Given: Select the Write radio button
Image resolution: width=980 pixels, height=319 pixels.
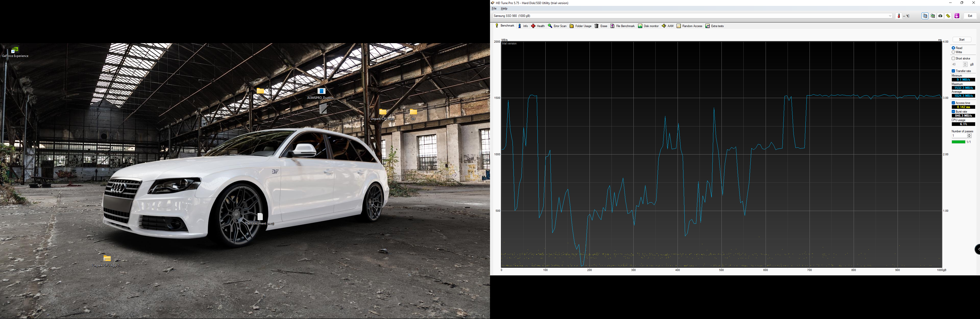Looking at the screenshot, I should pyautogui.click(x=953, y=52).
